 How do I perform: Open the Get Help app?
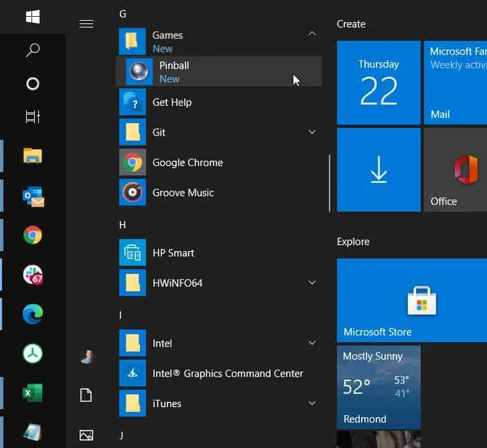pyautogui.click(x=219, y=102)
